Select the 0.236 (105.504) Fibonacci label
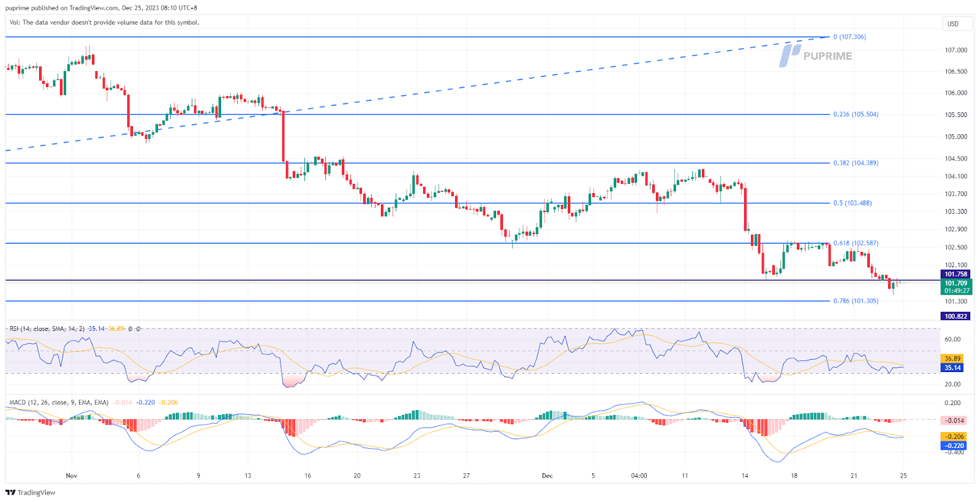Image resolution: width=980 pixels, height=502 pixels. tap(856, 114)
